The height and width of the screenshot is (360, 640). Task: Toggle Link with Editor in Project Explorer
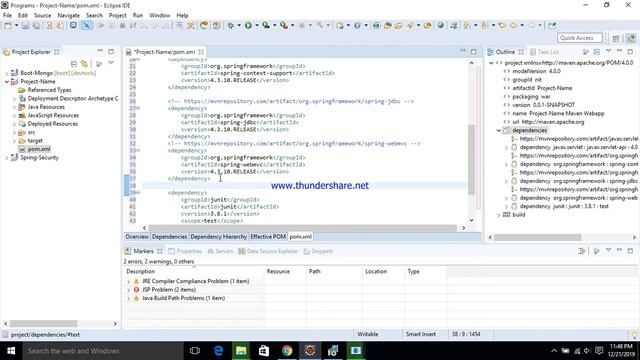[x=84, y=64]
